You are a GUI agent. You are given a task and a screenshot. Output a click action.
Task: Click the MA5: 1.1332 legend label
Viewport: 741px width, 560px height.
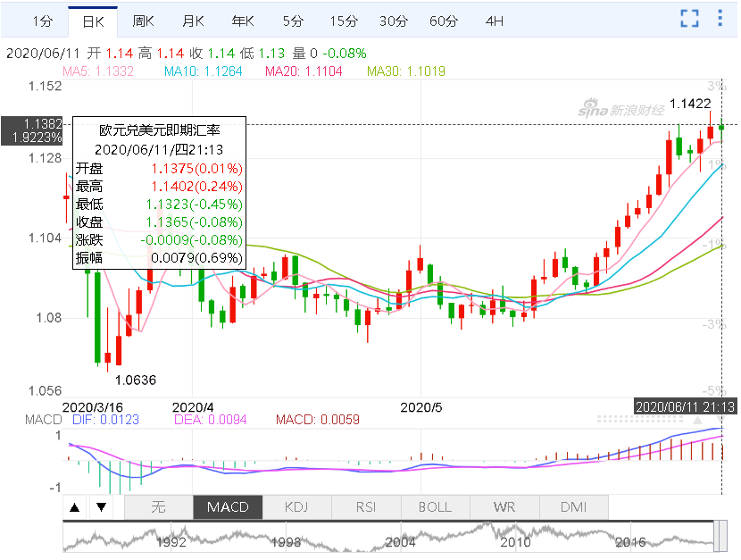(98, 71)
